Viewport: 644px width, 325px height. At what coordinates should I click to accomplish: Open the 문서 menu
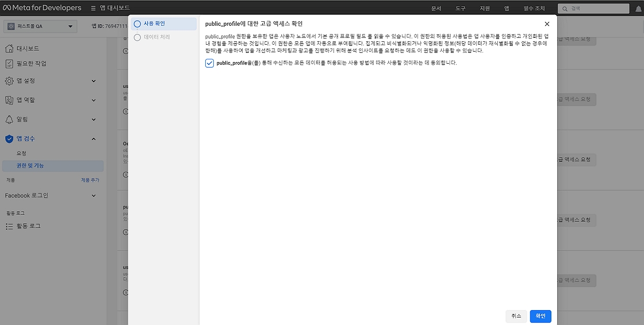[x=436, y=8]
